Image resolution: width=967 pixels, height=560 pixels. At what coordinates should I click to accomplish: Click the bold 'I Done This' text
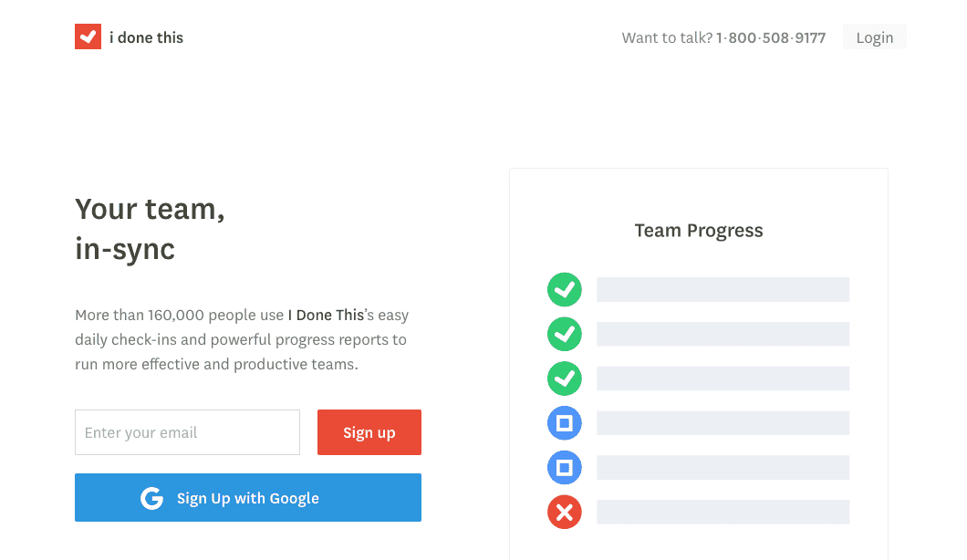click(x=326, y=316)
